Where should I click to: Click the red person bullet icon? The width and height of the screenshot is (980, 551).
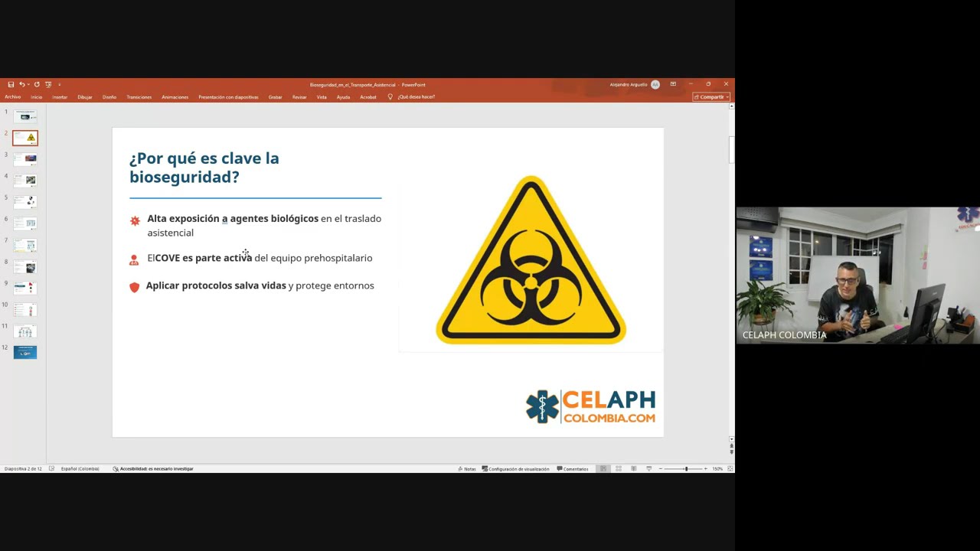[134, 260]
